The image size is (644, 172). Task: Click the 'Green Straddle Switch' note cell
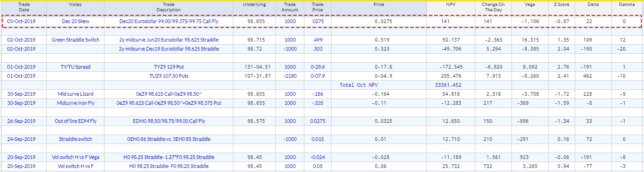pyautogui.click(x=76, y=40)
